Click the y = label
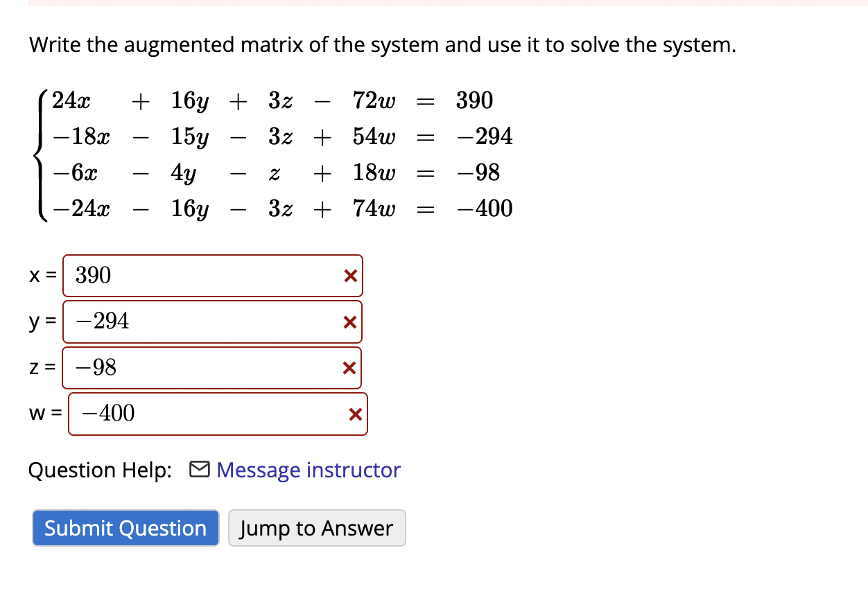Screen dimensions: 868x609 pyautogui.click(x=40, y=321)
